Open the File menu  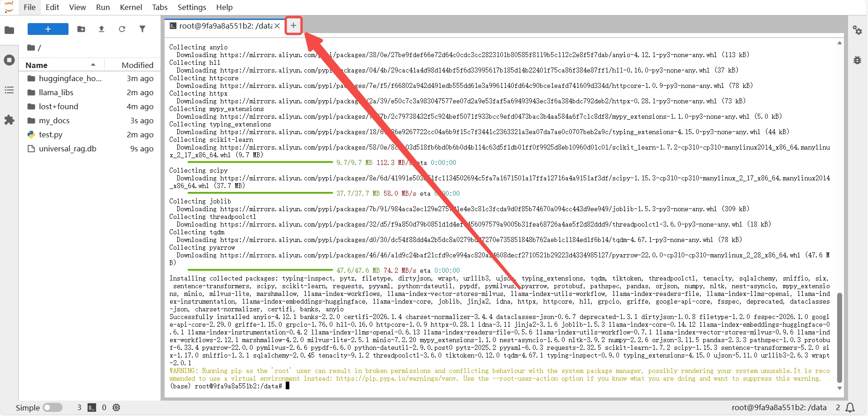coord(29,7)
